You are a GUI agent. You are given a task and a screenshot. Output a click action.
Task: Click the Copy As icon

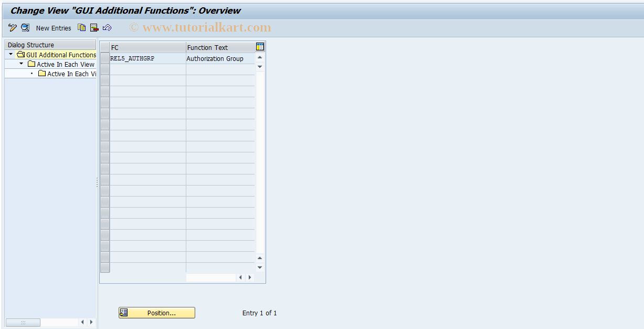tap(82, 28)
